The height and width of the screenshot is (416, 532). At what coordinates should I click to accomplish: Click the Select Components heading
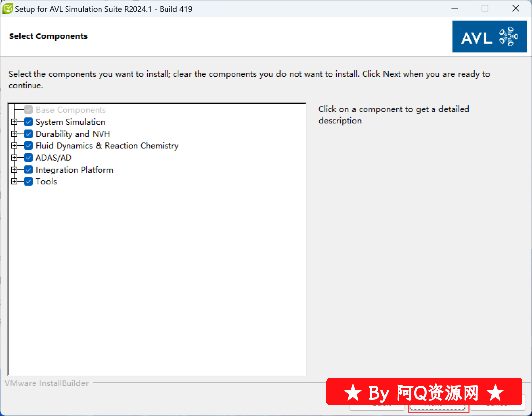48,36
